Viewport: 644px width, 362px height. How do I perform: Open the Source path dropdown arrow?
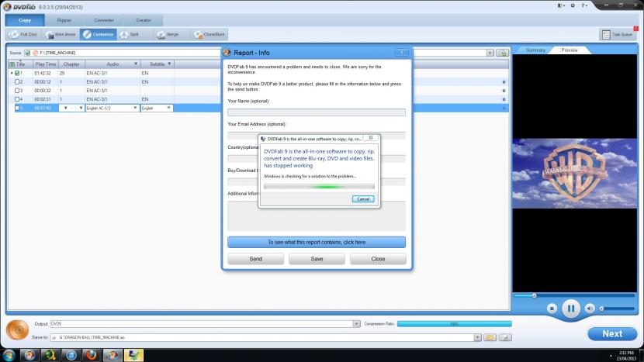(x=490, y=53)
